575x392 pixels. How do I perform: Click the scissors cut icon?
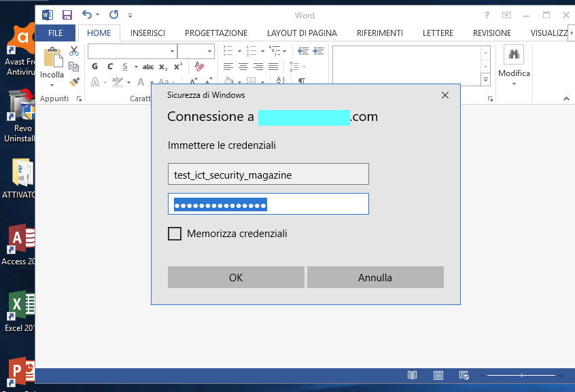coord(74,51)
